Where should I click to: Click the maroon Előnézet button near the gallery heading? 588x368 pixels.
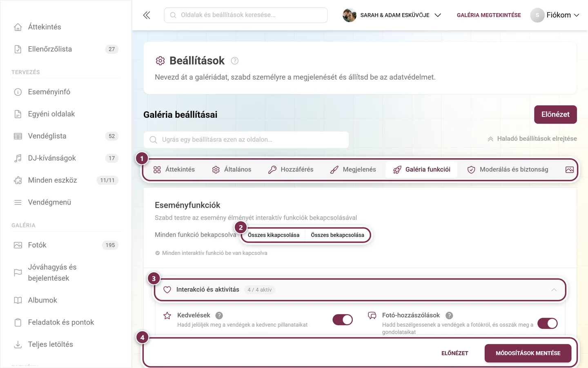point(555,114)
